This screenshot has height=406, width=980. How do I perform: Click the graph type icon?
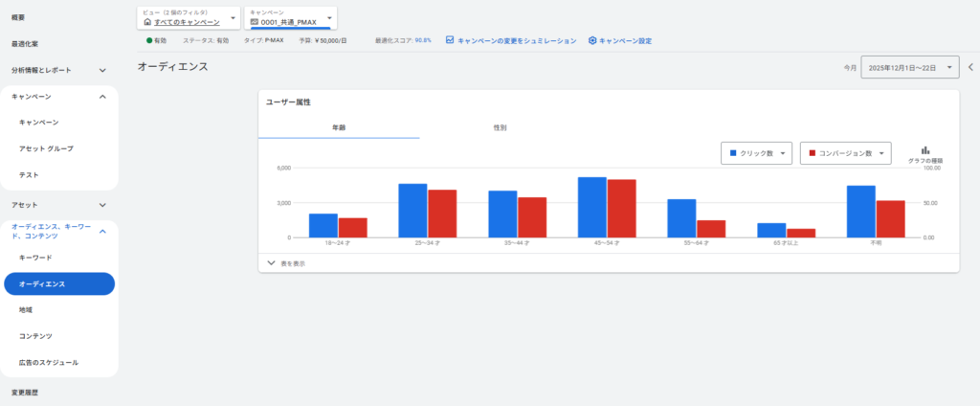[925, 150]
